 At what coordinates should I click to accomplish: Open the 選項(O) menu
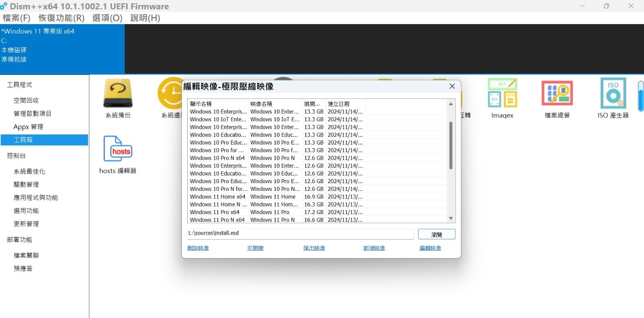107,18
